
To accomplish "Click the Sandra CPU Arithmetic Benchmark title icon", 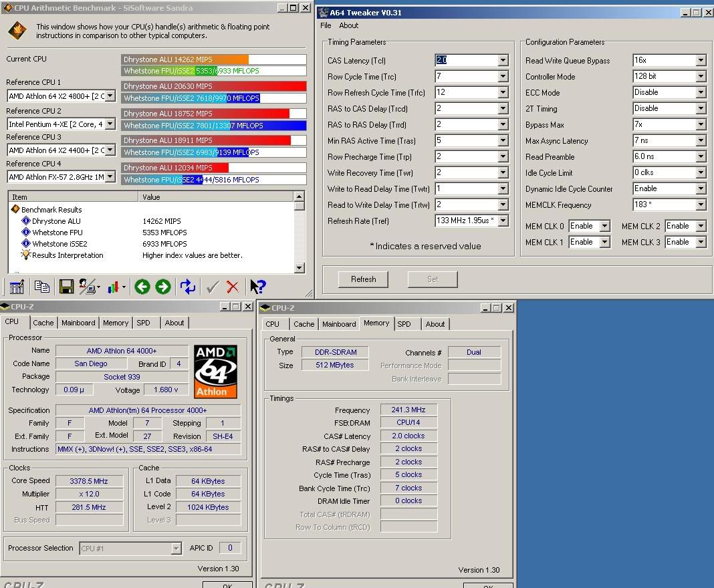I will (8, 8).
